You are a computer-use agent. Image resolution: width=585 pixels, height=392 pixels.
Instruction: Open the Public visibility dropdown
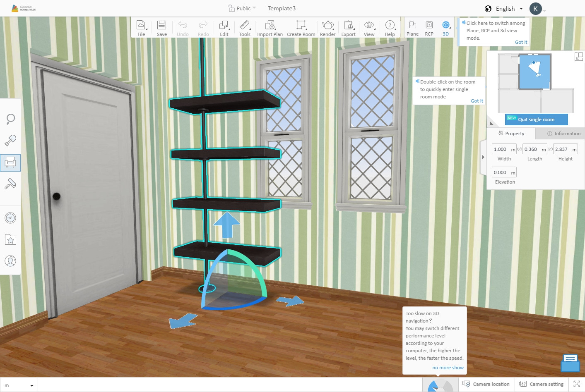(243, 8)
